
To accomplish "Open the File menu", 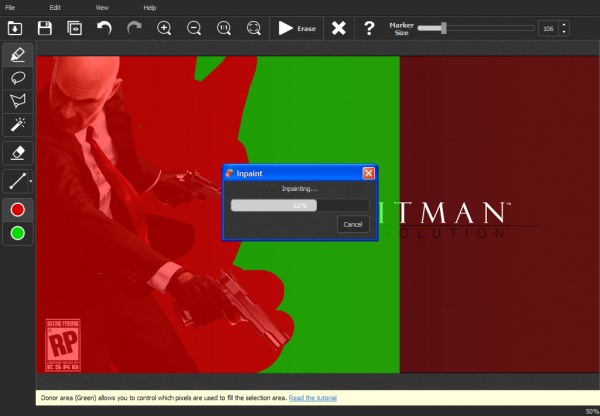I will pyautogui.click(x=10, y=7).
